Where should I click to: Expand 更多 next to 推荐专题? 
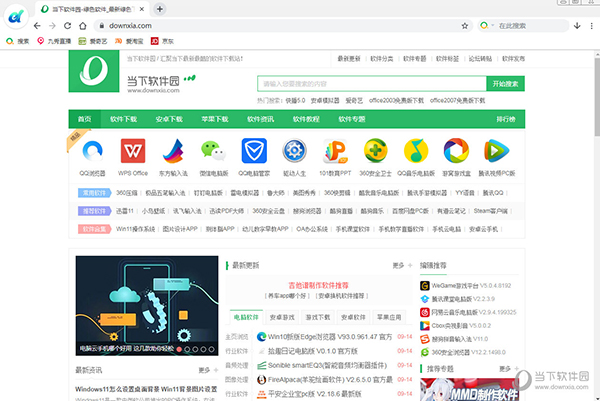click(x=509, y=369)
